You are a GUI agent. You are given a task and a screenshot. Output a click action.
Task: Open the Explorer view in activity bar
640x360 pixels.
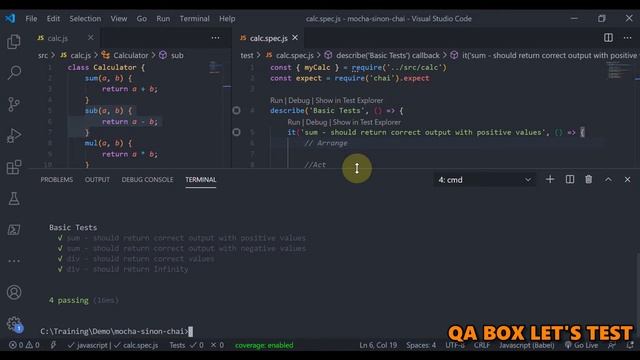[x=14, y=42]
